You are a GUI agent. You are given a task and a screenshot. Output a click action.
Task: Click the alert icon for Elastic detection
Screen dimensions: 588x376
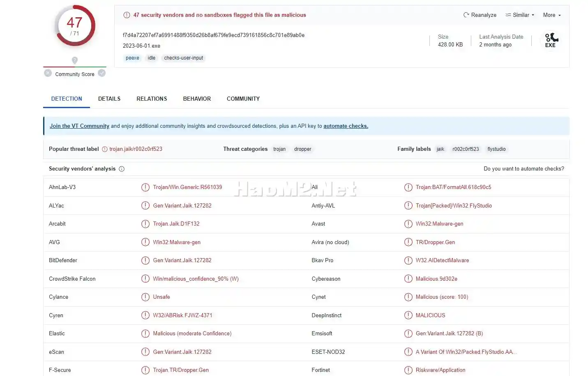point(145,334)
